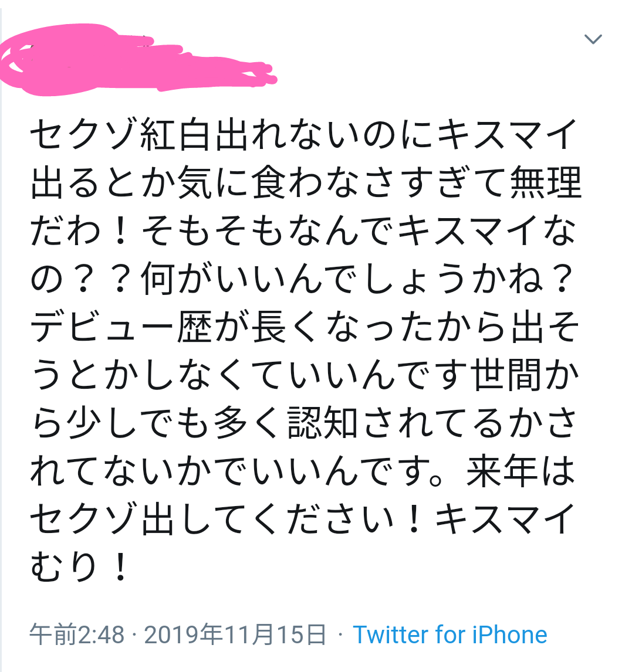
Task: Click the line 何がいいんでしょうかね？
Action: click(357, 280)
